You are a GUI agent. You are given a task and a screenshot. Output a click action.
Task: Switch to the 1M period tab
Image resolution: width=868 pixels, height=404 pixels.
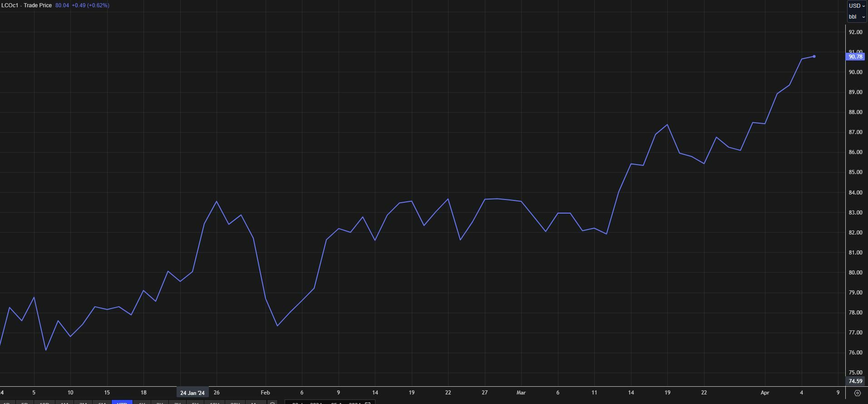pyautogui.click(x=64, y=402)
